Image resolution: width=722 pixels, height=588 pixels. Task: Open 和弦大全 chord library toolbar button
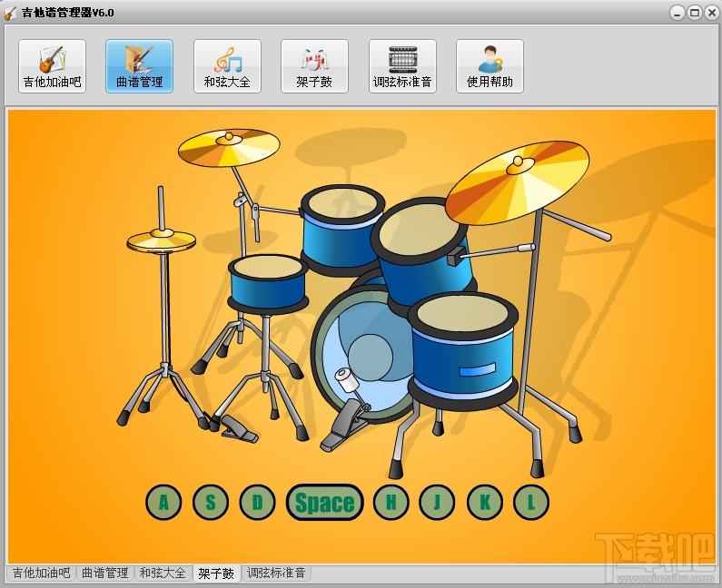tap(227, 66)
